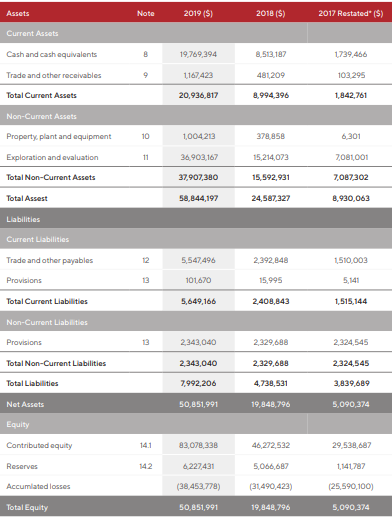Viewport: 392px width, 518px height.
Task: Click Note 12 reference number
Action: pyautogui.click(x=145, y=260)
